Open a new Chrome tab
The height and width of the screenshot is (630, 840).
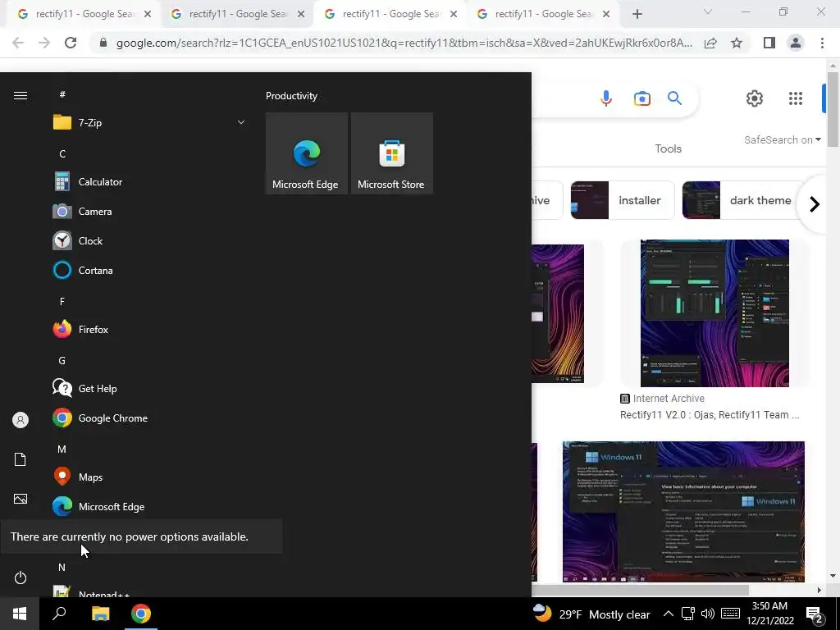[x=637, y=15]
